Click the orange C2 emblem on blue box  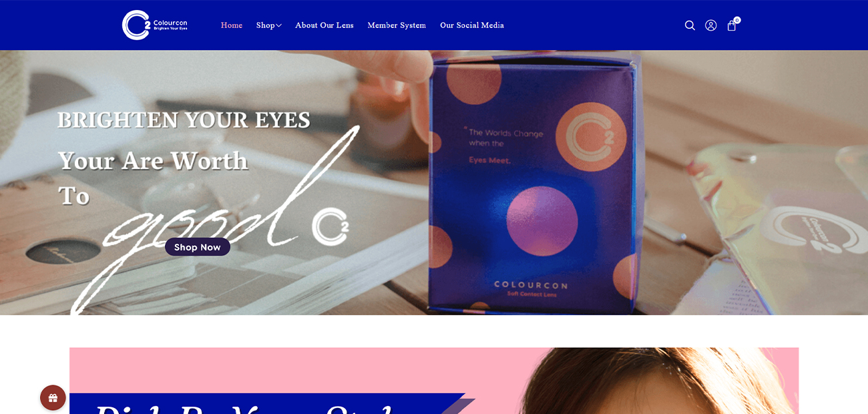tap(582, 137)
